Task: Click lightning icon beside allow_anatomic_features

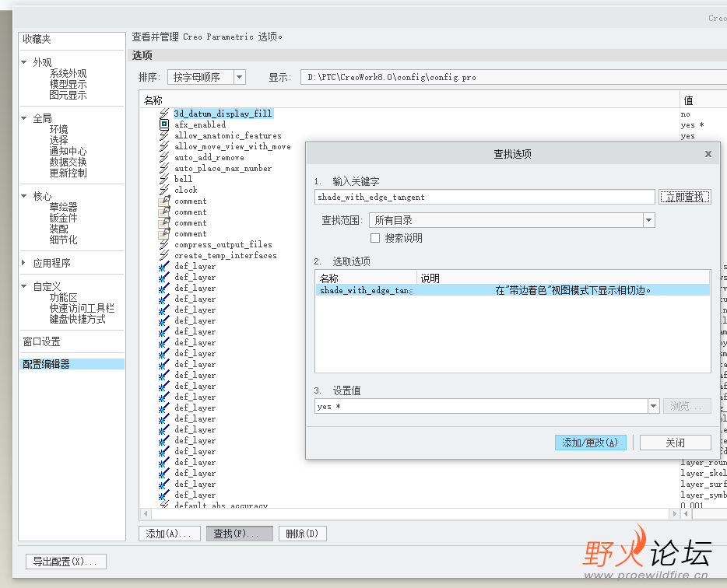Action: [164, 135]
